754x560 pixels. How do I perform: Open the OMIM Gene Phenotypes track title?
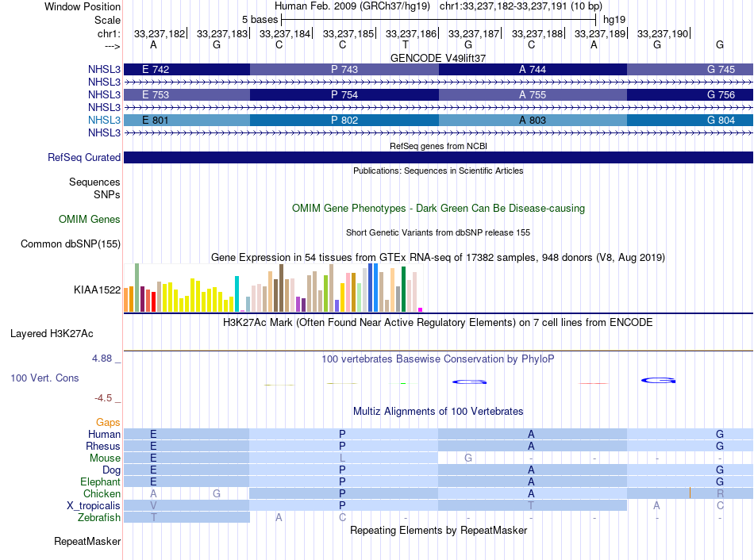439,208
